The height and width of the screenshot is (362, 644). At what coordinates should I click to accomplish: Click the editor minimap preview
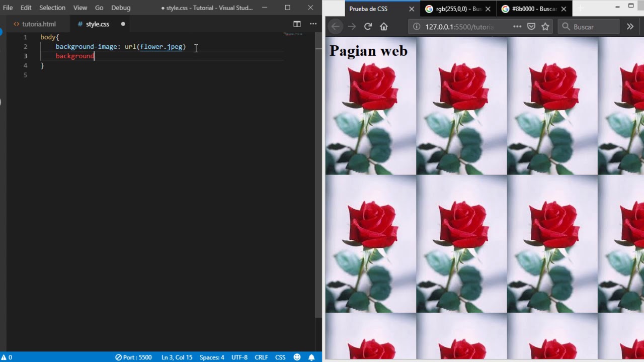pyautogui.click(x=293, y=34)
